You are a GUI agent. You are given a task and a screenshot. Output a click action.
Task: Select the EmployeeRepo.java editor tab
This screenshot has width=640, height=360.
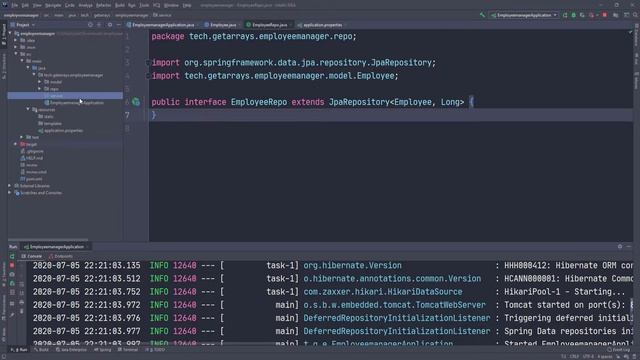(x=268, y=25)
